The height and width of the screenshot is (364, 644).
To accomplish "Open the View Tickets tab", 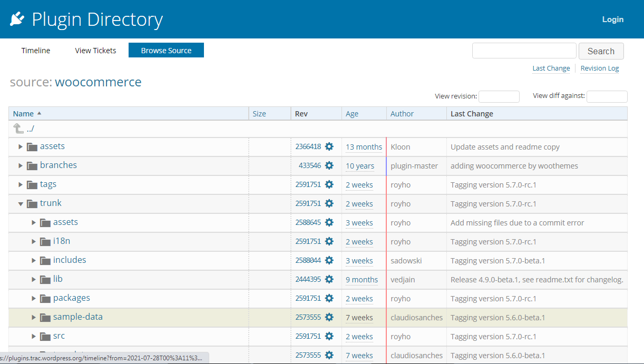I will [x=95, y=51].
